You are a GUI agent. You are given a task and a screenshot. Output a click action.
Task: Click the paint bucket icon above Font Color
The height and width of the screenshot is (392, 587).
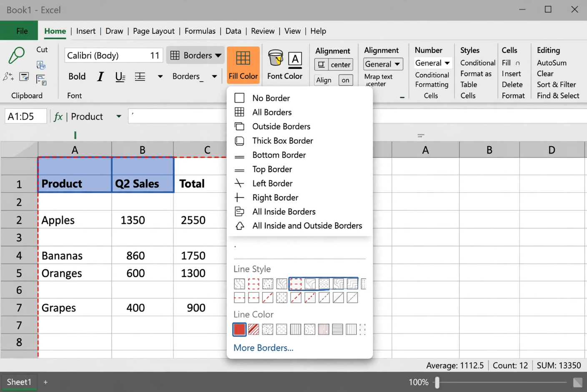[276, 58]
